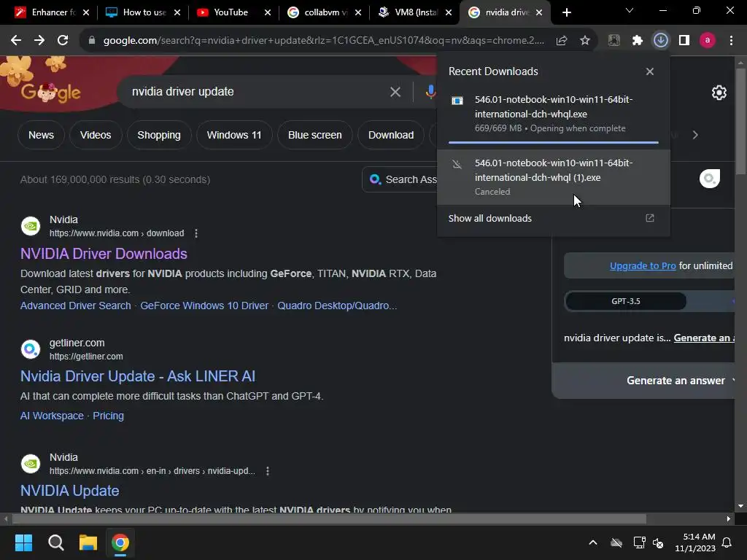
Task: Open Chrome three-dot menu
Action: (x=731, y=41)
